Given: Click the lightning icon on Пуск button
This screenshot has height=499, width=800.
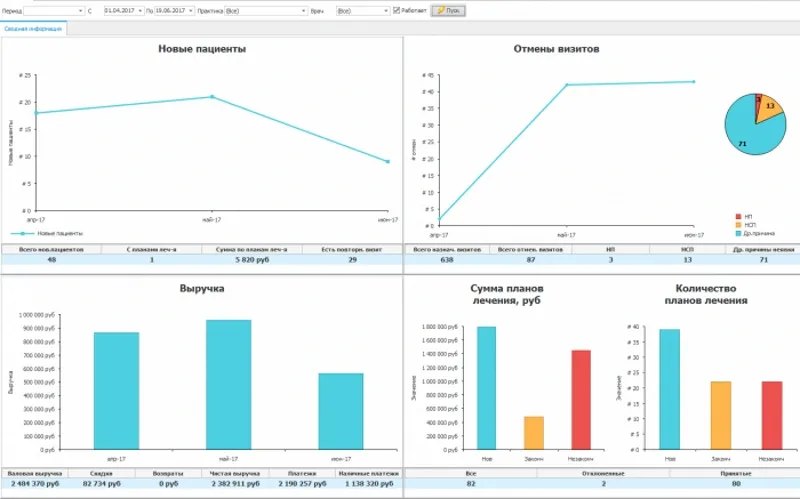Looking at the screenshot, I should (440, 11).
